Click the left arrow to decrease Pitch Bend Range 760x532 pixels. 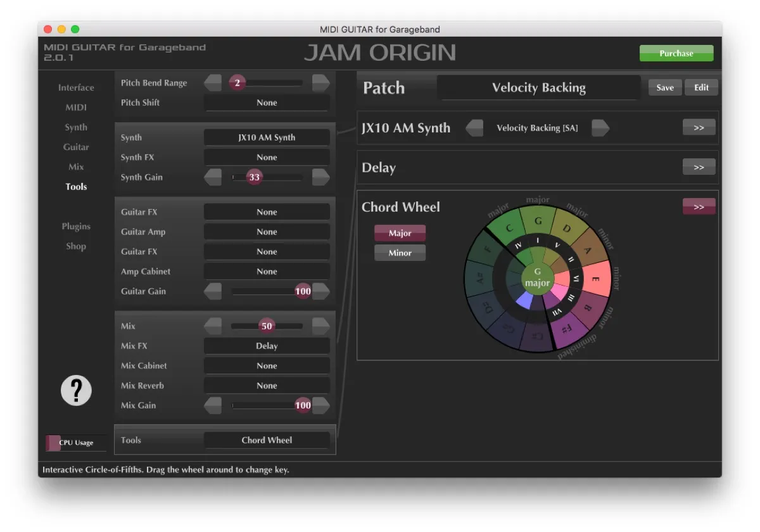(x=213, y=83)
